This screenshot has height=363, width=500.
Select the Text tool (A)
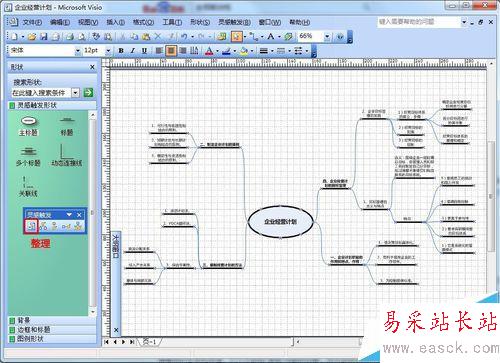point(271,36)
